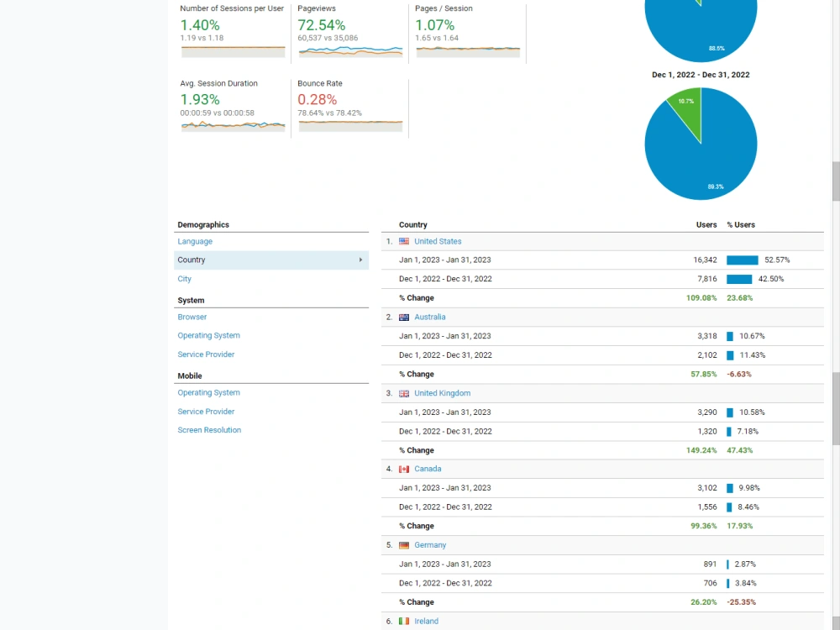The width and height of the screenshot is (840, 630).
Task: Click the 52.57% United States users bar
Action: click(743, 260)
